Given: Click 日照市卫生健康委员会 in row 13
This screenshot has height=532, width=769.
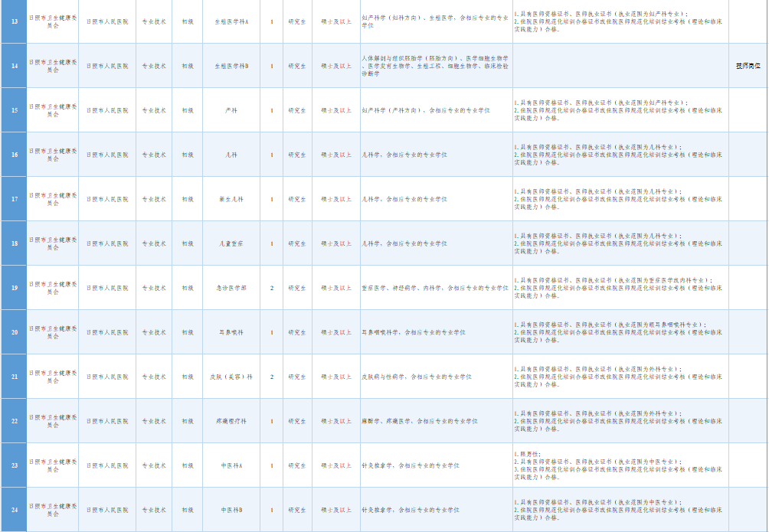Looking at the screenshot, I should tap(53, 21).
